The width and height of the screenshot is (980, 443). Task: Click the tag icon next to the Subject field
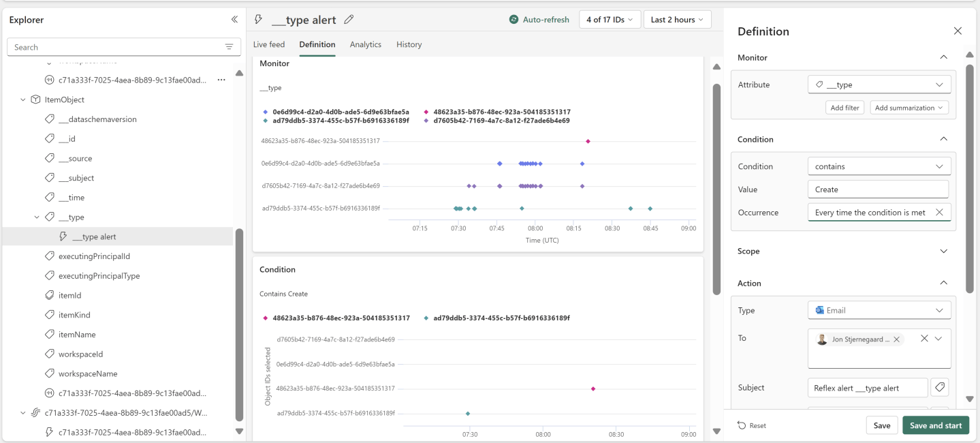point(940,386)
